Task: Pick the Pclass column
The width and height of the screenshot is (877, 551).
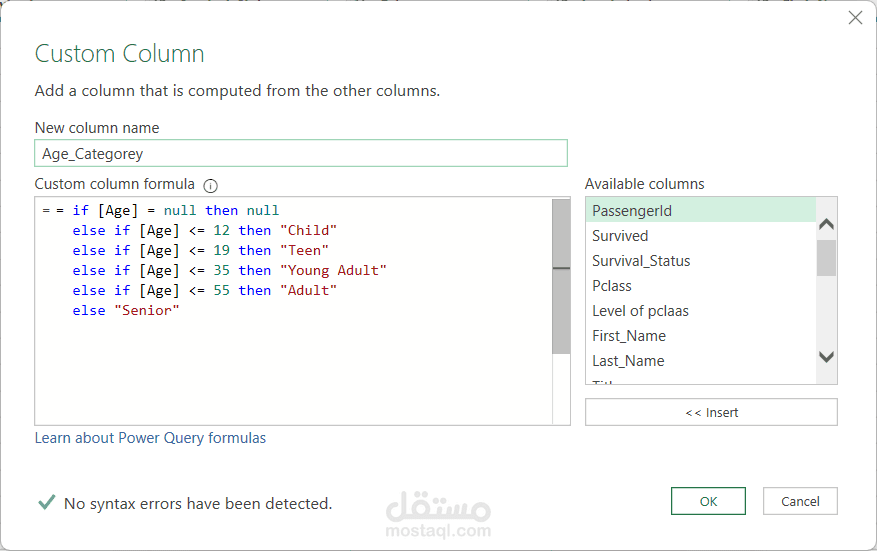Action: click(x=612, y=286)
